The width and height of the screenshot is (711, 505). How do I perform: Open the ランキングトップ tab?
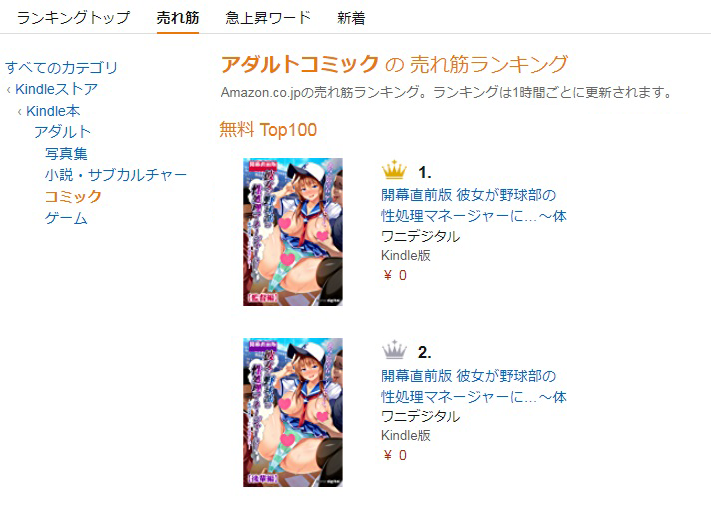pos(73,18)
